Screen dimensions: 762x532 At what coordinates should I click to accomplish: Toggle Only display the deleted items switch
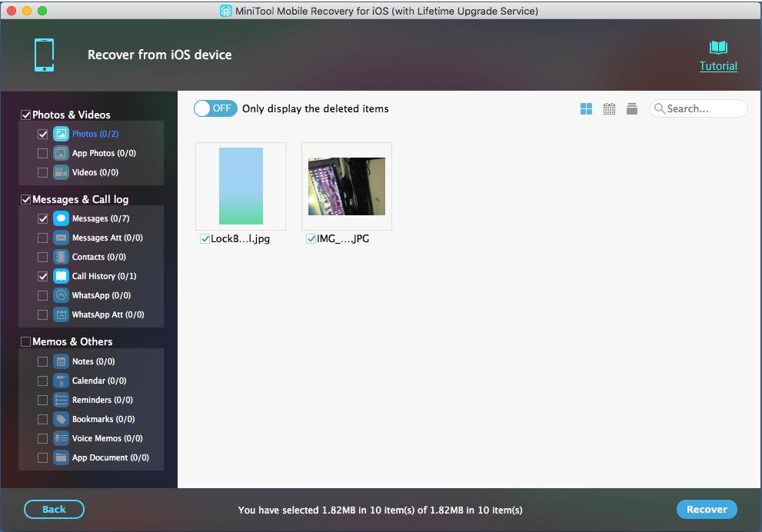coord(215,108)
